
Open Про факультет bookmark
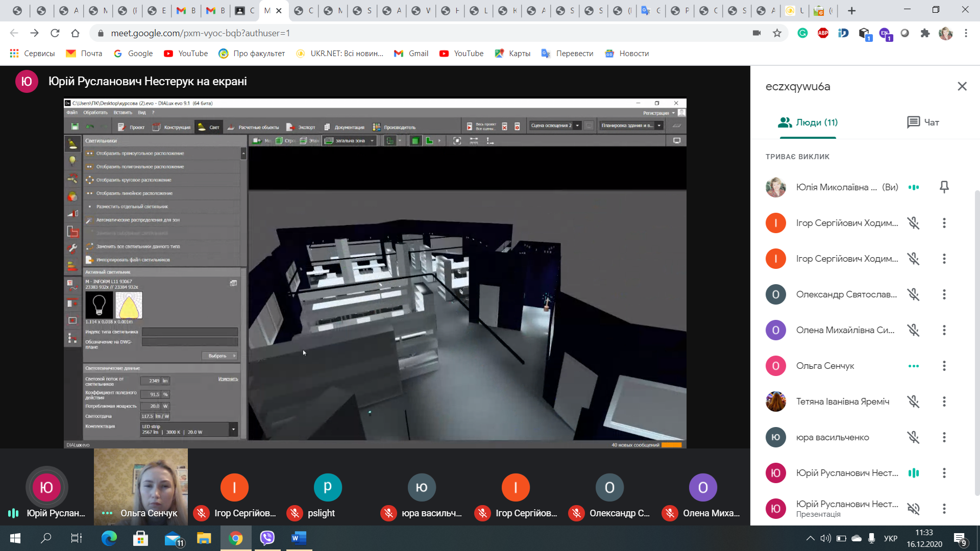(x=251, y=54)
